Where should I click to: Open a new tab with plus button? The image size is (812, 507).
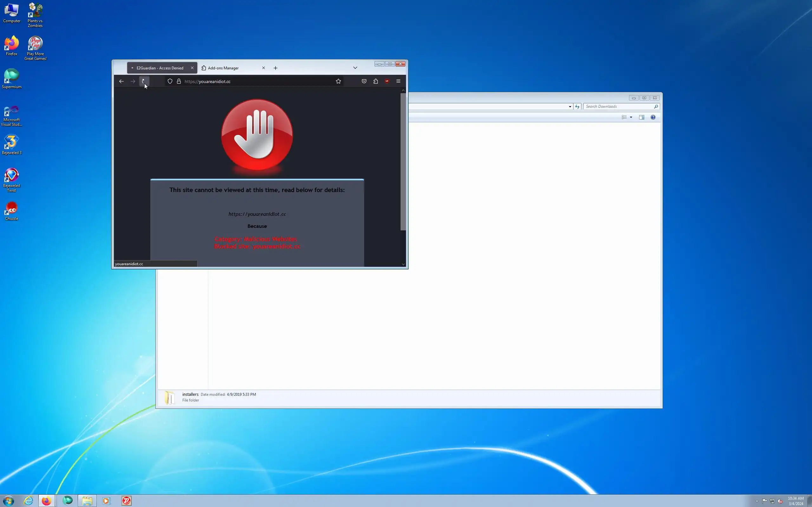[275, 68]
